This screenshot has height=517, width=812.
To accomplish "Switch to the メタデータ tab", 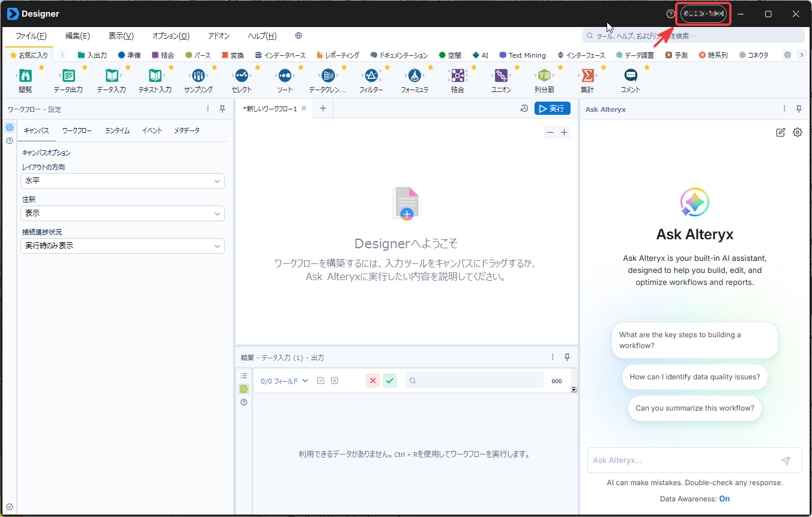I will 187,130.
